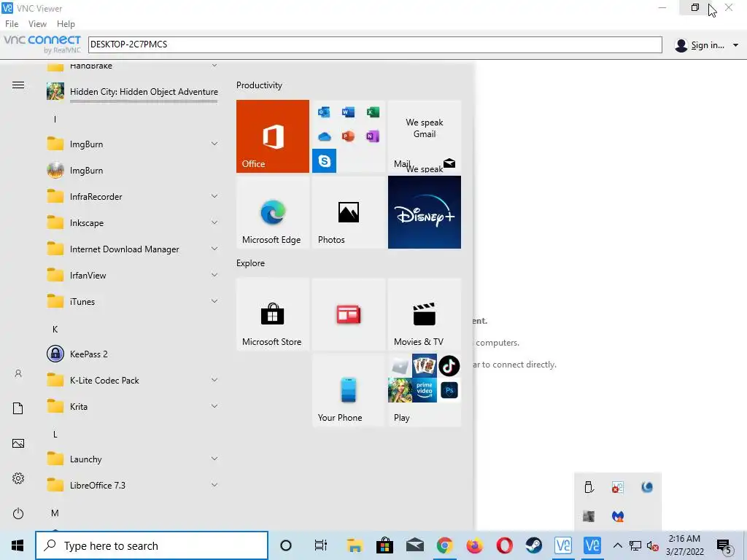
Task: Expand the Inkscape folder
Action: [x=132, y=222]
